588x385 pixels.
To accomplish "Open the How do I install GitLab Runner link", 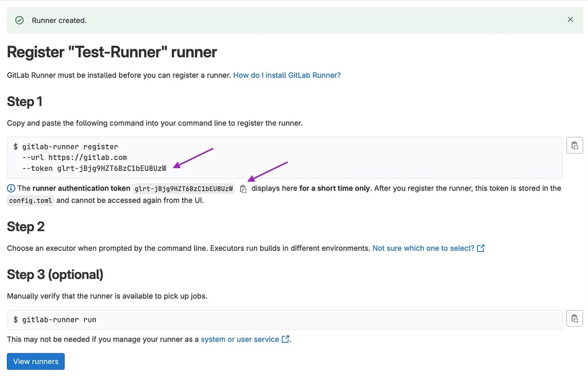I will [286, 75].
